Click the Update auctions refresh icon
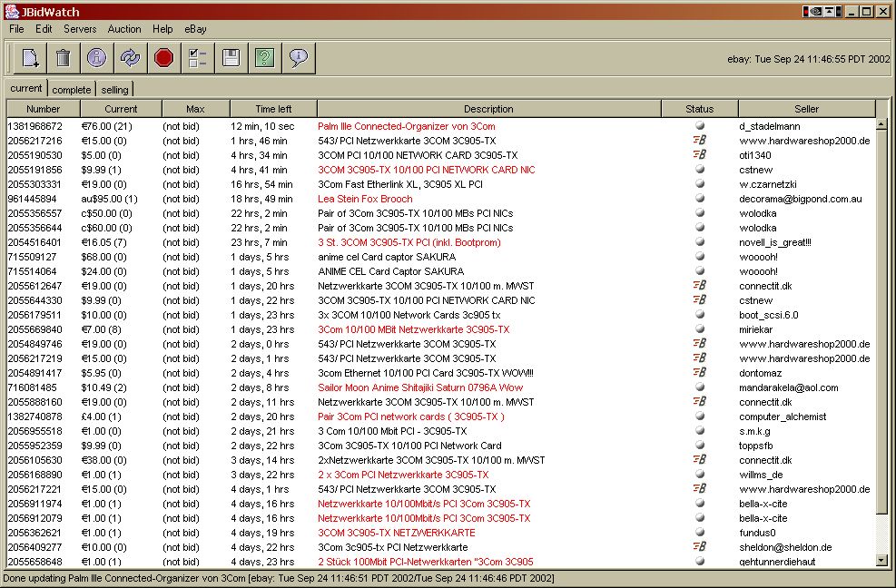 [x=131, y=58]
